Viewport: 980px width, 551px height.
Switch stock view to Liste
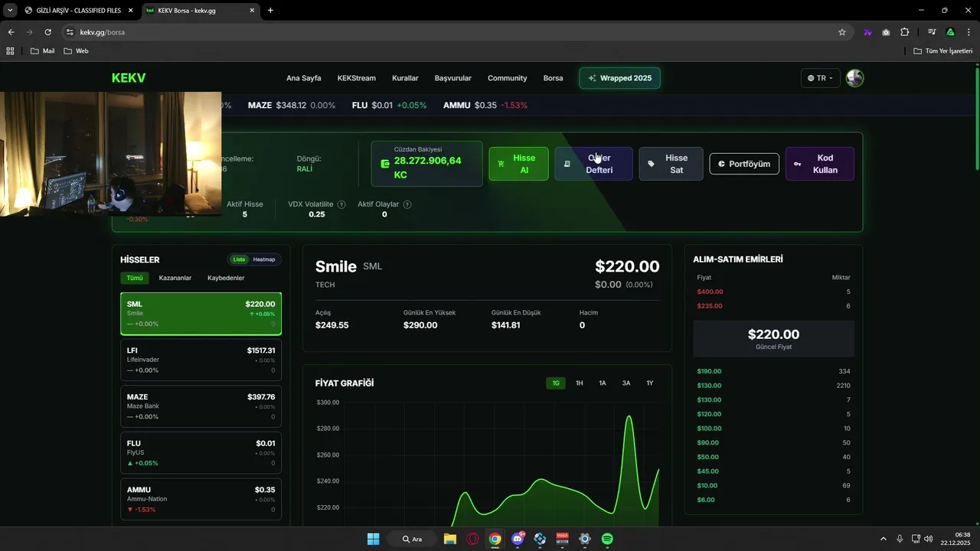coord(239,259)
